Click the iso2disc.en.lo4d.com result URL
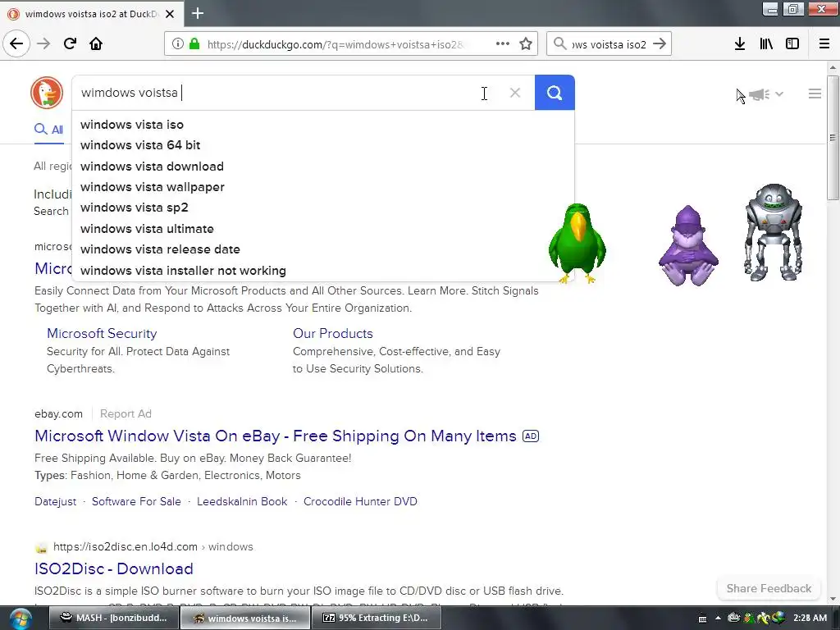Screen dimensions: 840x630 click(126, 547)
